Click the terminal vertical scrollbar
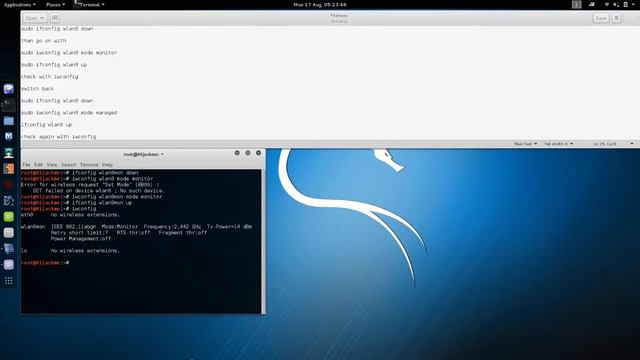 pyautogui.click(x=263, y=241)
